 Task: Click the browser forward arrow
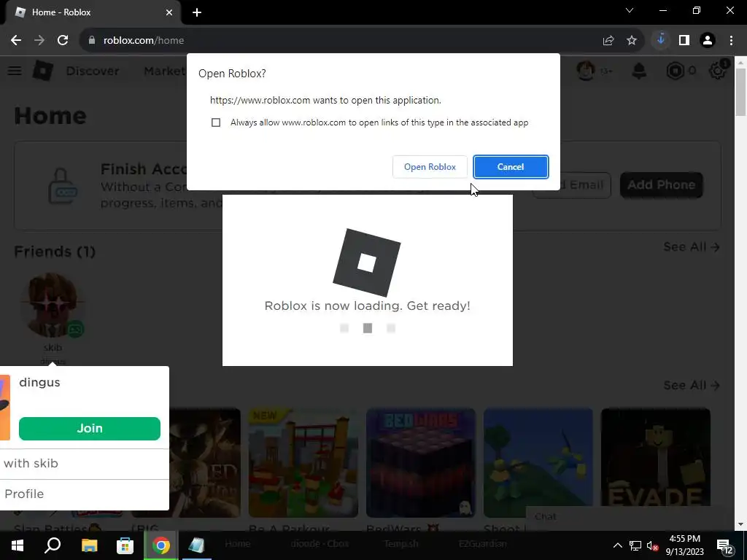[x=39, y=40]
